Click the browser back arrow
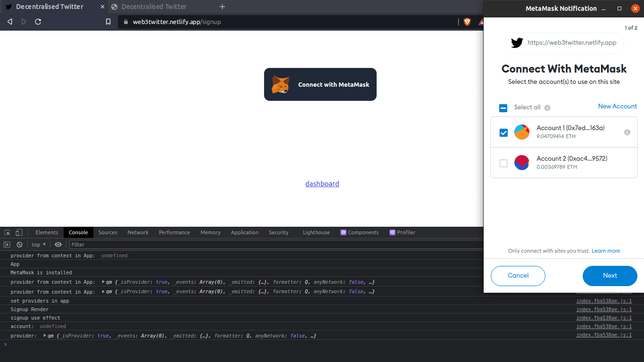 tap(10, 22)
